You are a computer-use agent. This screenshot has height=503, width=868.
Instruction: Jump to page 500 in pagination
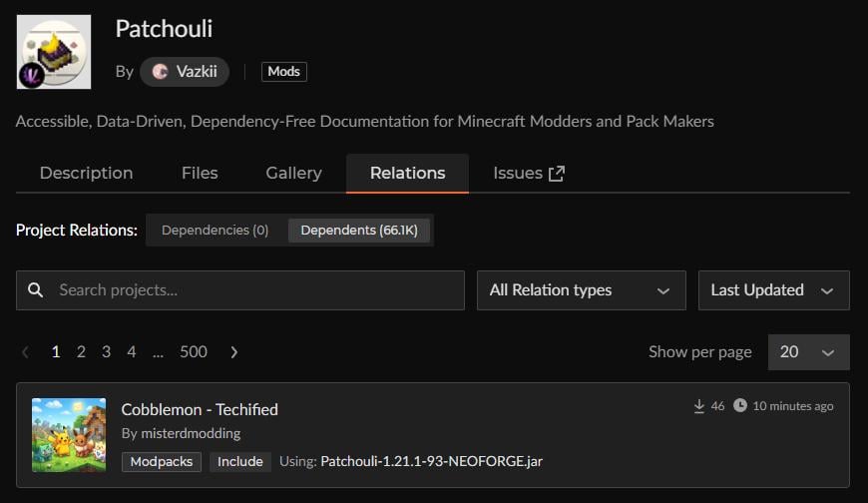[x=194, y=352]
